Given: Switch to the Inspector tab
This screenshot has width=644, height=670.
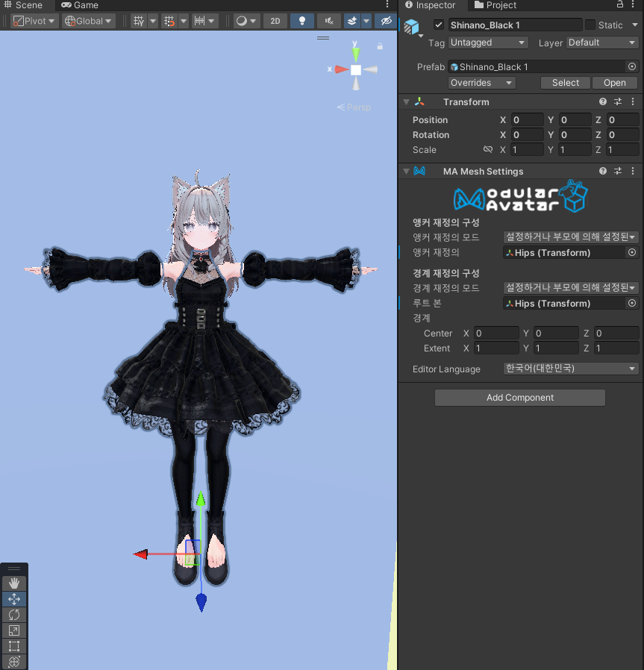Looking at the screenshot, I should click(x=431, y=5).
